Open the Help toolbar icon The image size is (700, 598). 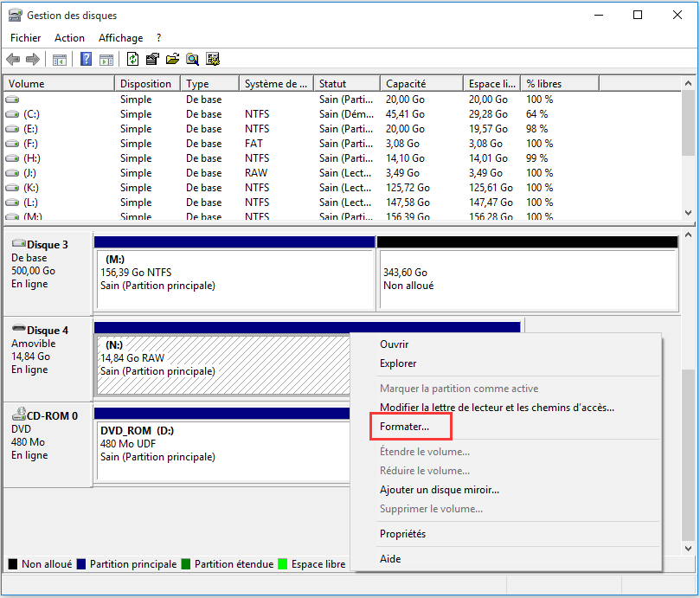click(x=86, y=59)
